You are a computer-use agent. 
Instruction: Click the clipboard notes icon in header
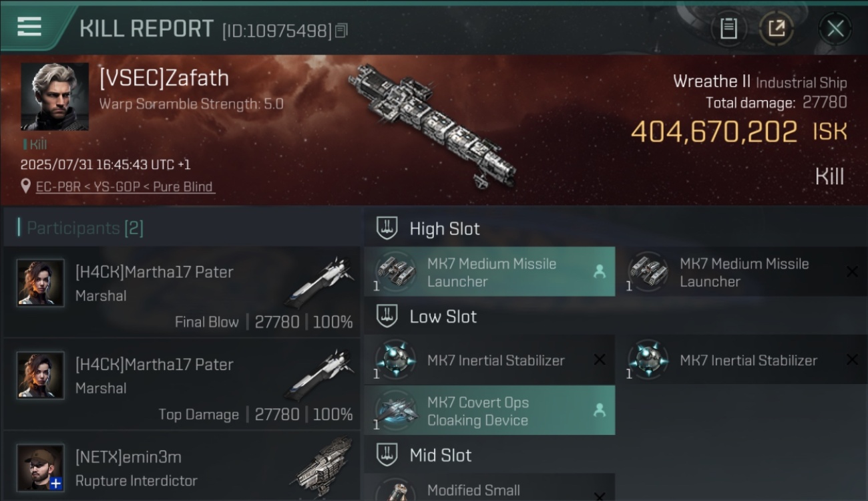click(728, 29)
